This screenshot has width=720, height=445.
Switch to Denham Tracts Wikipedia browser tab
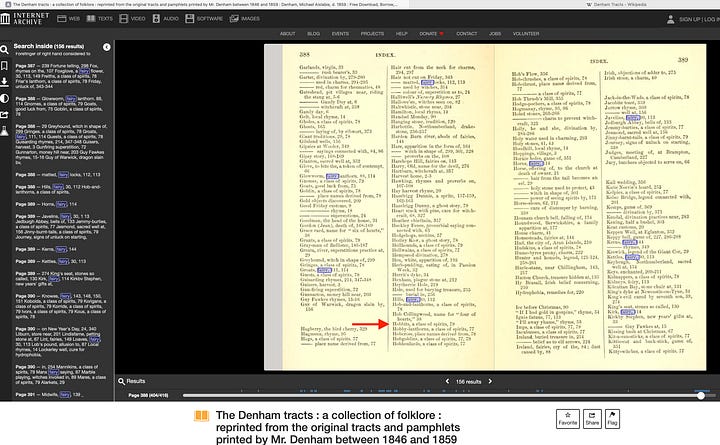pos(617,4)
